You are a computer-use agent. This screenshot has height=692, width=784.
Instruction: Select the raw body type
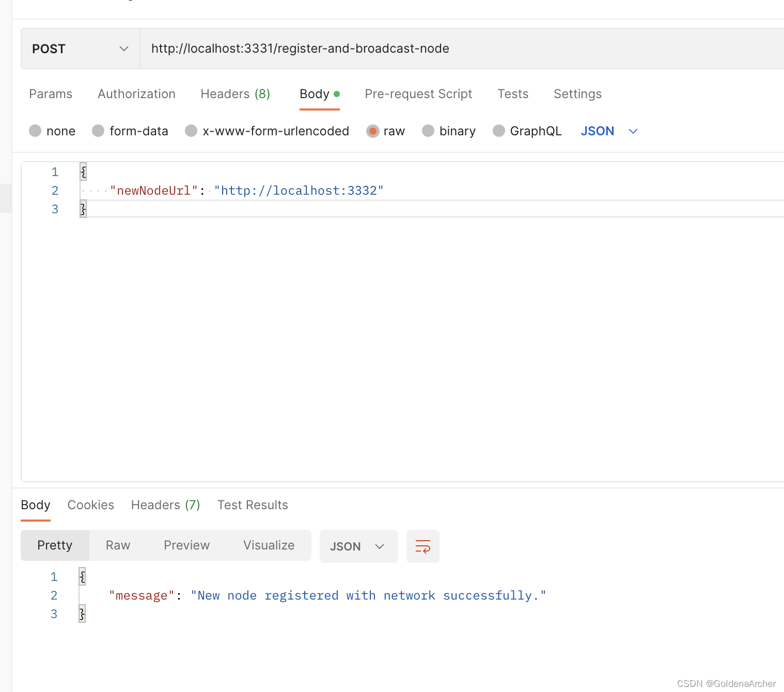point(385,131)
